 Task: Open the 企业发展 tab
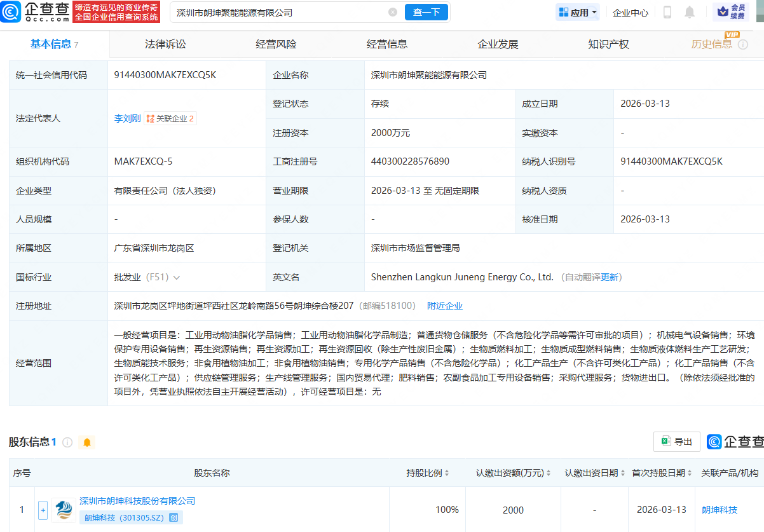pyautogui.click(x=499, y=44)
